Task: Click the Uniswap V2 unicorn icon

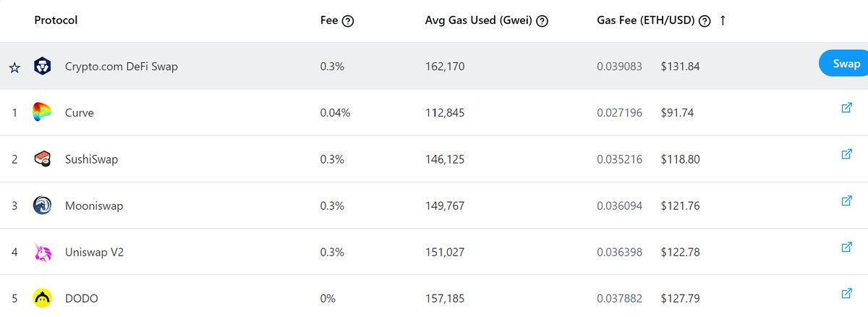Action: click(42, 252)
